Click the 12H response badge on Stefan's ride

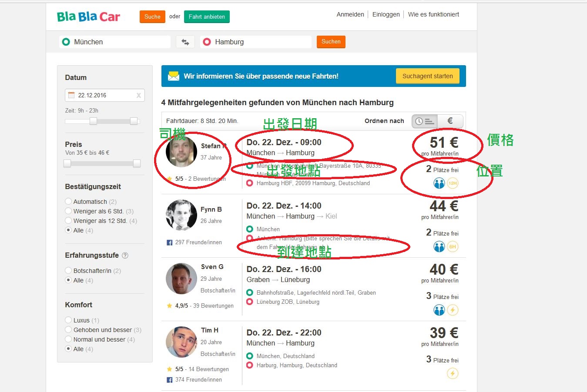[453, 183]
